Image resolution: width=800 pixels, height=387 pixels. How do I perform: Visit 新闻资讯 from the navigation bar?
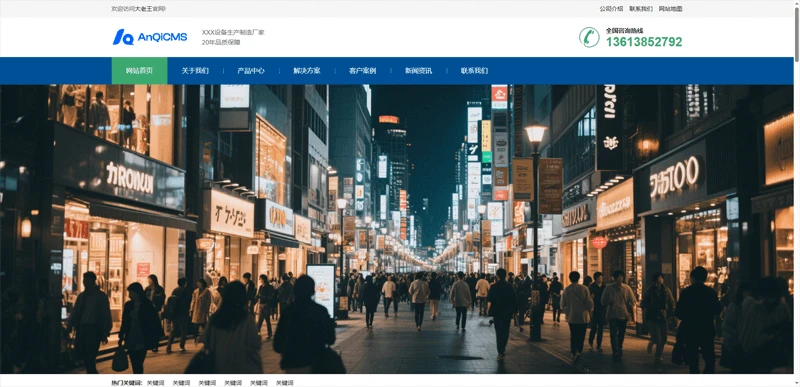[x=418, y=71]
